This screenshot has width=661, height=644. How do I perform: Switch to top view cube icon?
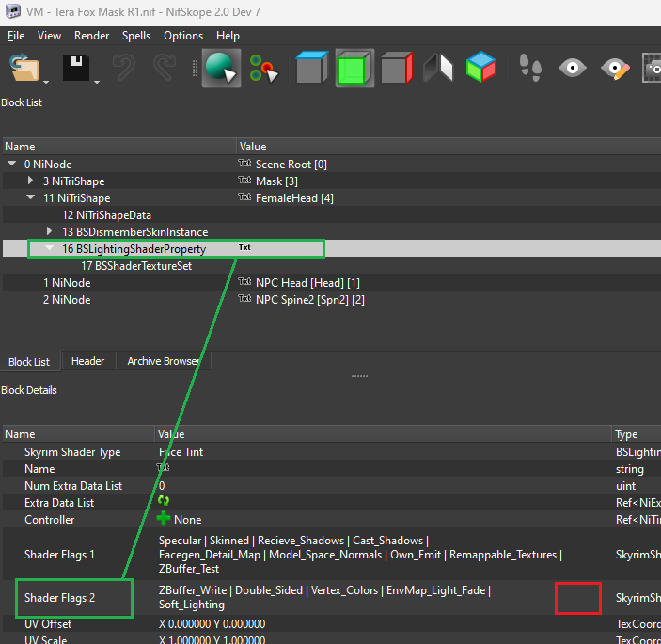click(x=312, y=68)
